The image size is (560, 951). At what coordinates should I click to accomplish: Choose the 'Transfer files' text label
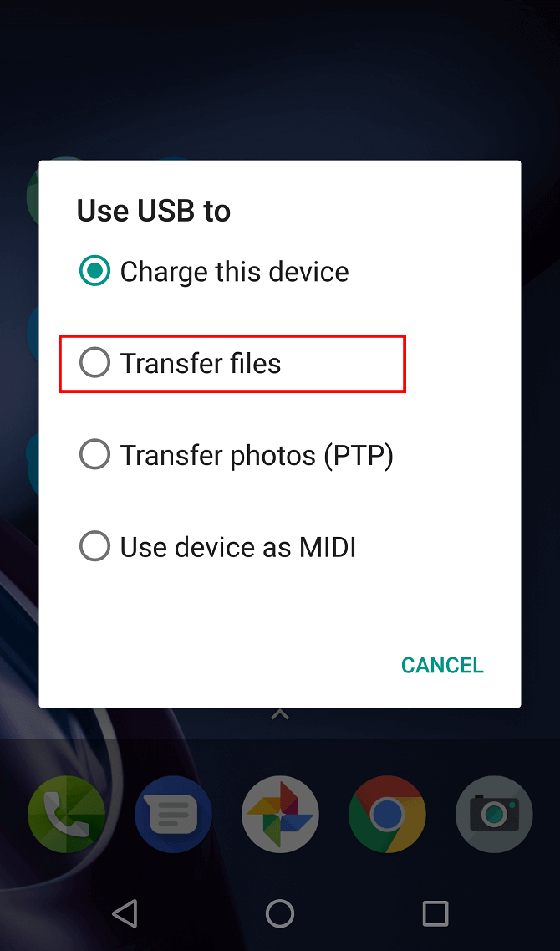201,363
